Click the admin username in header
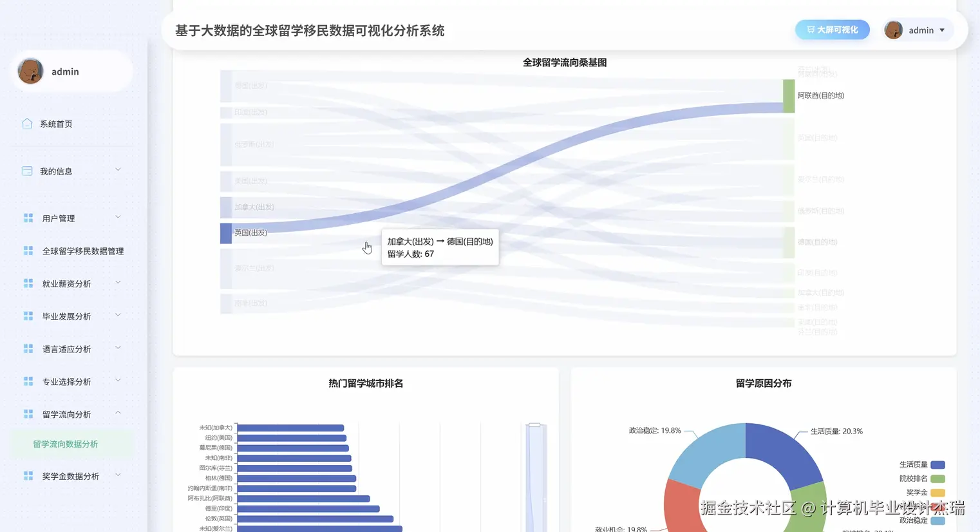The width and height of the screenshot is (980, 532). pos(921,30)
